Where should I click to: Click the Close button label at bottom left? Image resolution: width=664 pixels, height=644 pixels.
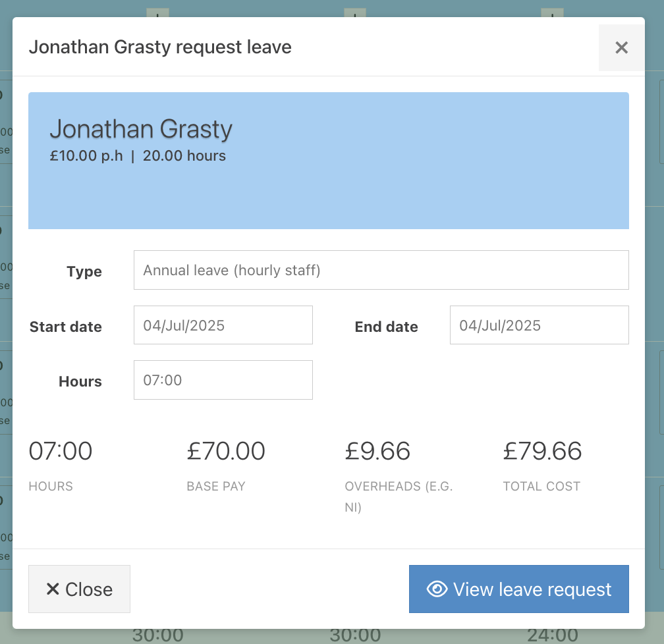click(x=89, y=589)
